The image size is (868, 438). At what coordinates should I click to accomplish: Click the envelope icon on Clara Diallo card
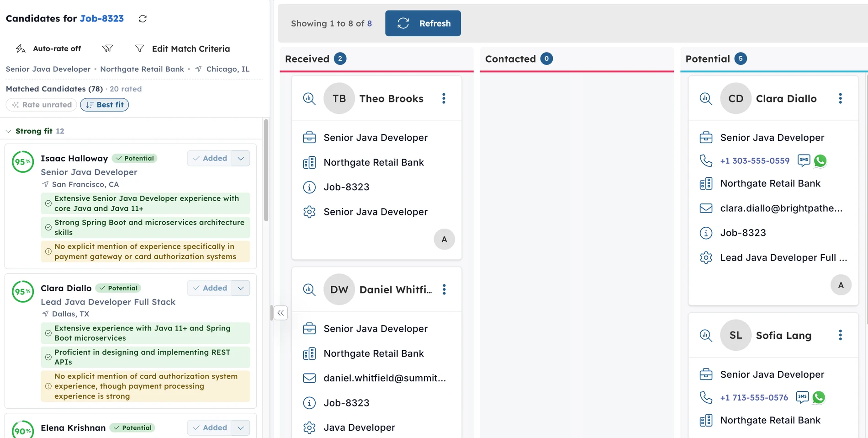pos(706,208)
